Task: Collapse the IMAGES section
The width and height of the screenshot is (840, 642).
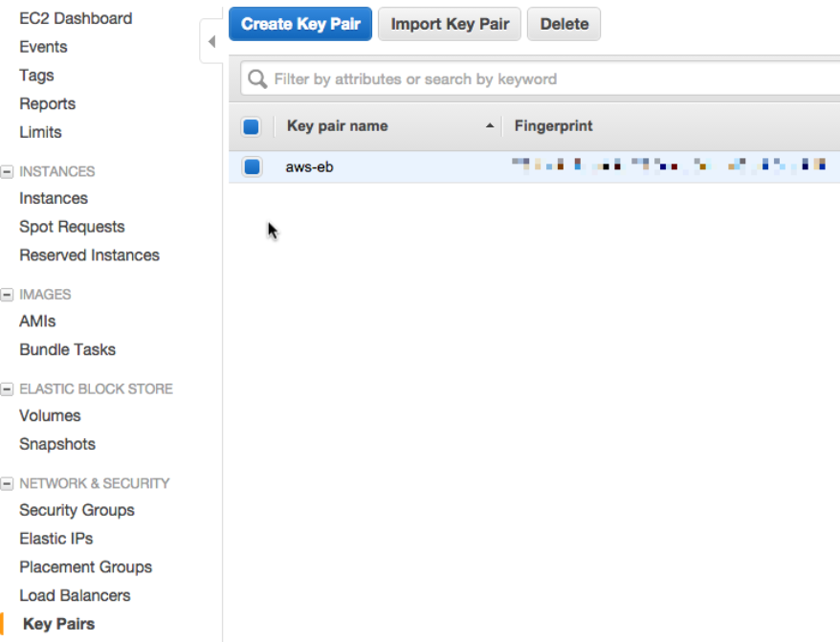Action: tap(8, 295)
